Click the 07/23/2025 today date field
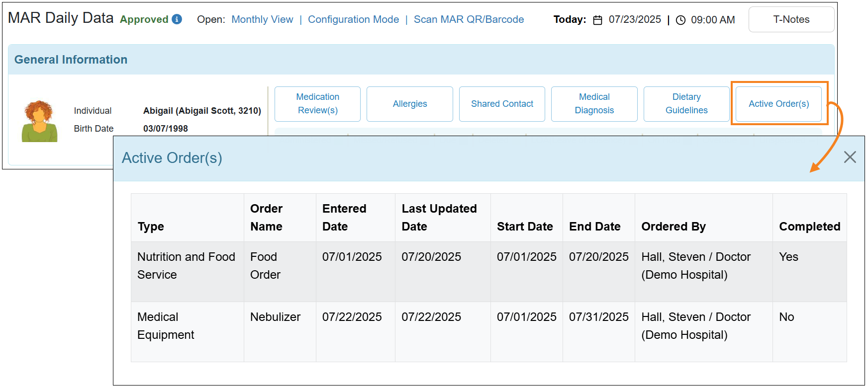The height and width of the screenshot is (388, 868). pos(635,19)
